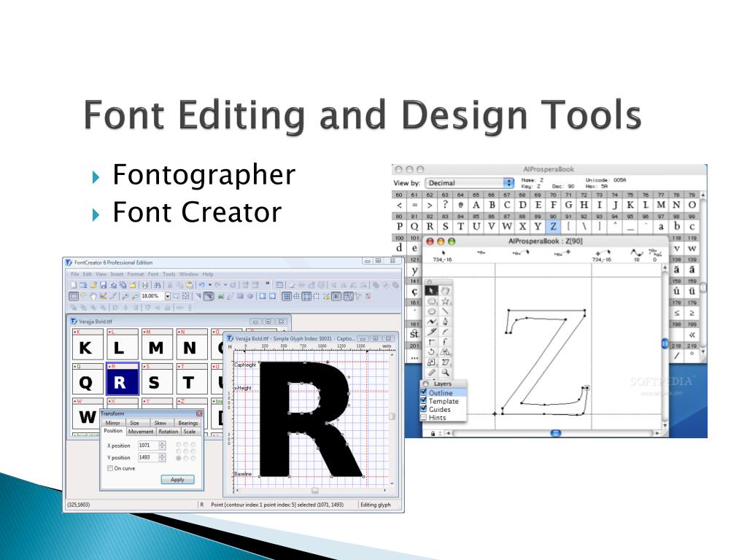Image resolution: width=747 pixels, height=560 pixels.
Task: Click the Apply button in Transform
Action: click(177, 480)
